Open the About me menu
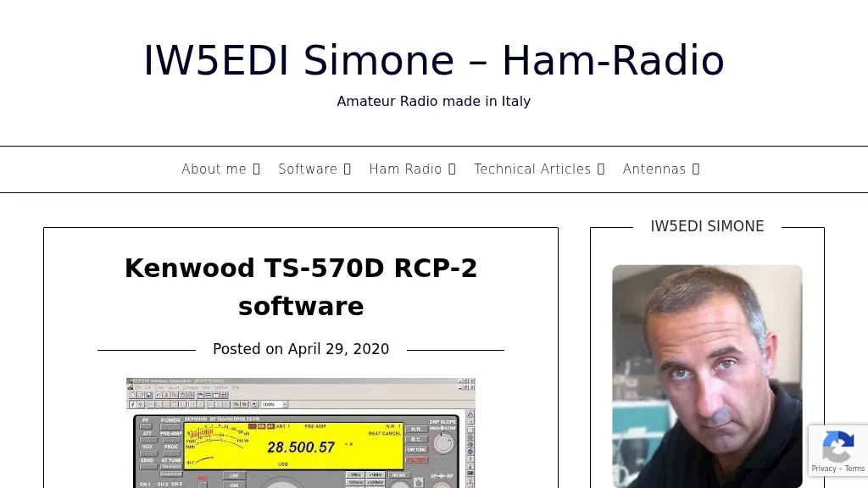The width and height of the screenshot is (868, 488). [x=214, y=169]
